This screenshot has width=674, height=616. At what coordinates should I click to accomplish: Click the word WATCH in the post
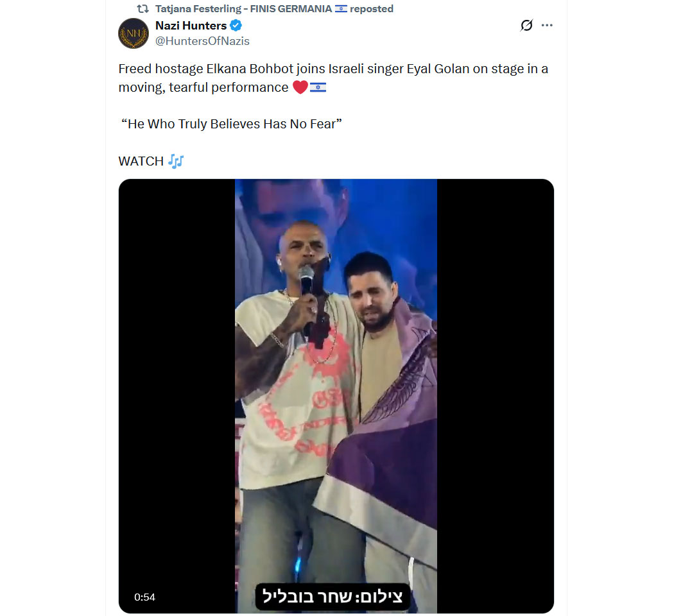click(x=141, y=161)
